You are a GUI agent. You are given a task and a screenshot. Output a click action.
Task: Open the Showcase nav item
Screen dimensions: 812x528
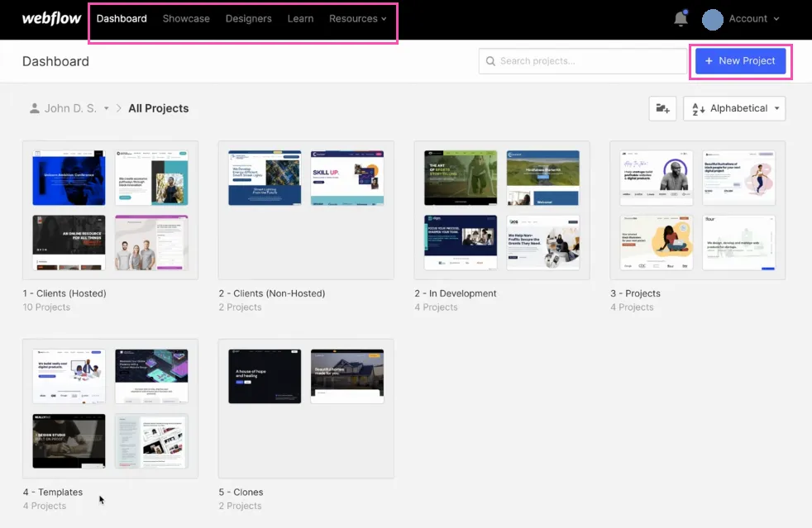tap(186, 19)
